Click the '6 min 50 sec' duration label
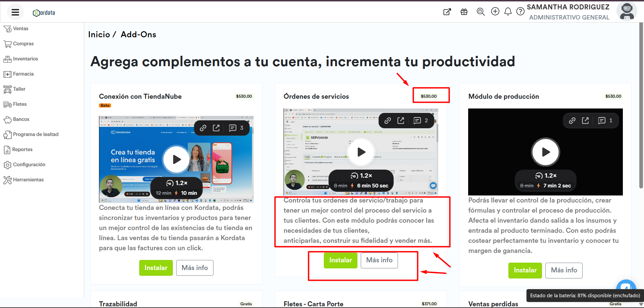The image size is (644, 308). click(x=373, y=186)
